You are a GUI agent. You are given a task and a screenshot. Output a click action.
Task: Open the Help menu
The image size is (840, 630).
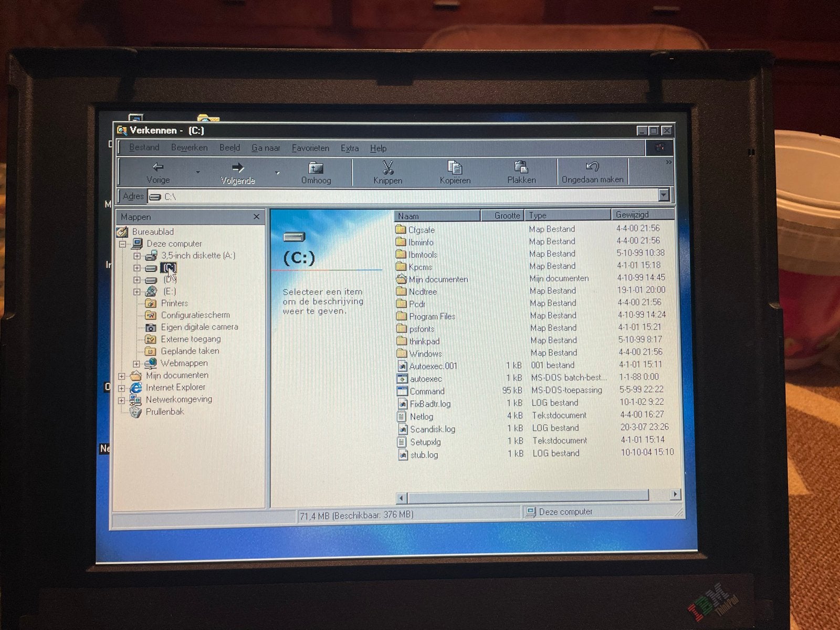tap(378, 149)
